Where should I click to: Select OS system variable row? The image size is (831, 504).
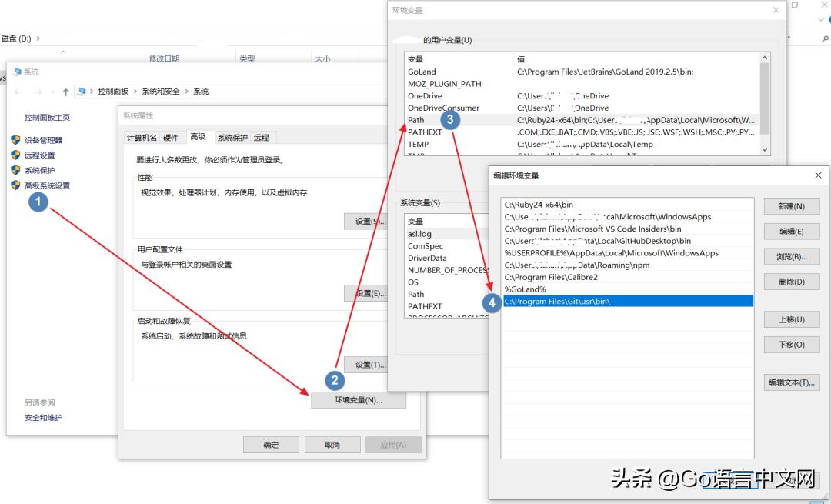446,282
